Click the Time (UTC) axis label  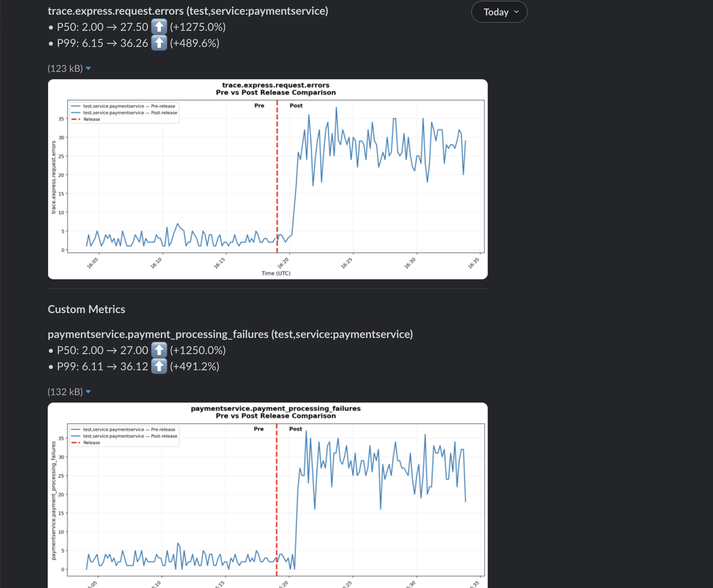coord(276,273)
